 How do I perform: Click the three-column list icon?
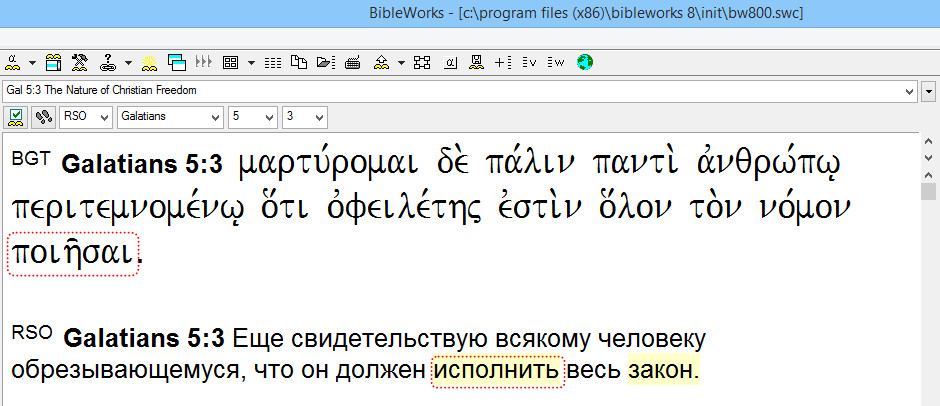pyautogui.click(x=273, y=62)
